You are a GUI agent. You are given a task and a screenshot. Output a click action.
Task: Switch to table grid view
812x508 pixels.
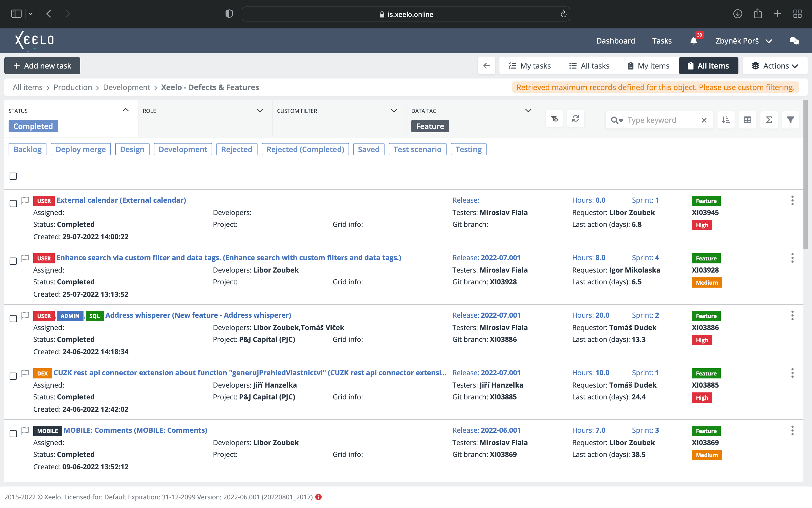[x=747, y=120]
